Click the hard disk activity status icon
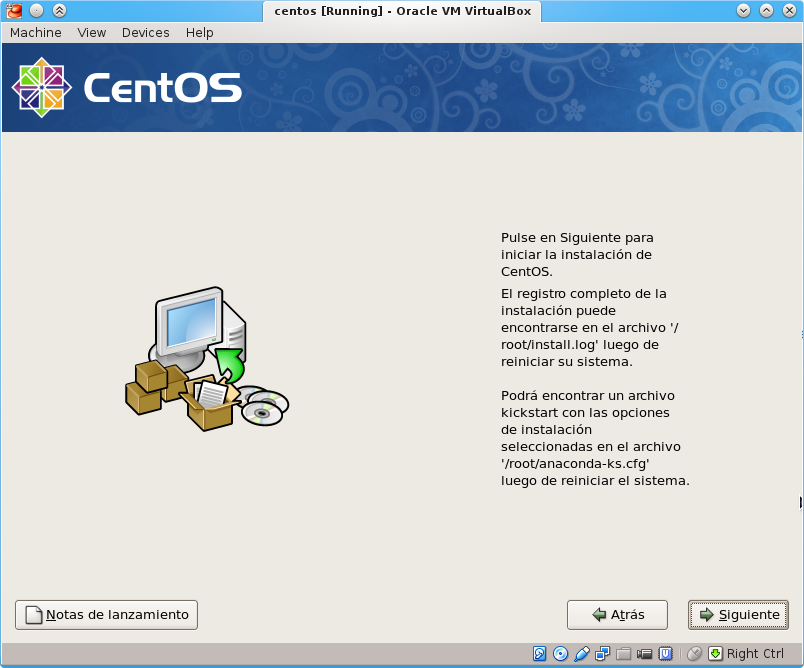The width and height of the screenshot is (804, 668). [x=539, y=654]
